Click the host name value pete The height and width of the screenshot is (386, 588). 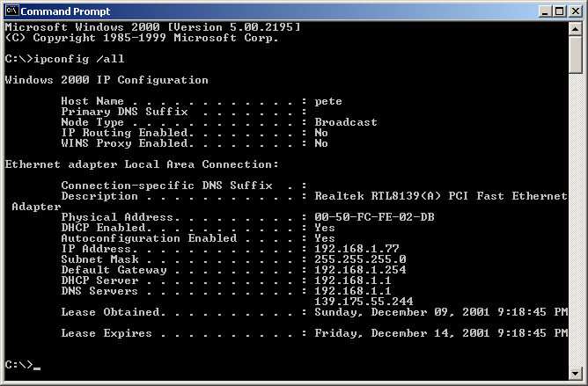click(328, 101)
